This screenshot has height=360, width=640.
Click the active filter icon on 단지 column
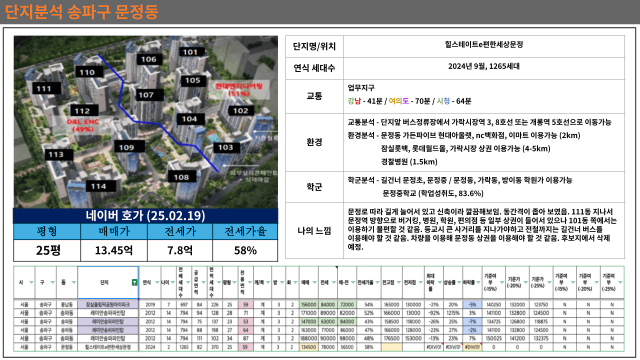click(134, 282)
